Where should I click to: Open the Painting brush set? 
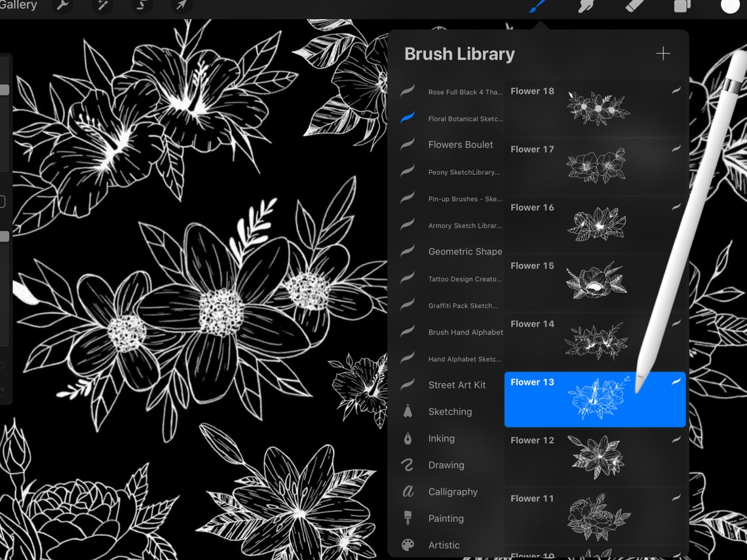coord(451,518)
